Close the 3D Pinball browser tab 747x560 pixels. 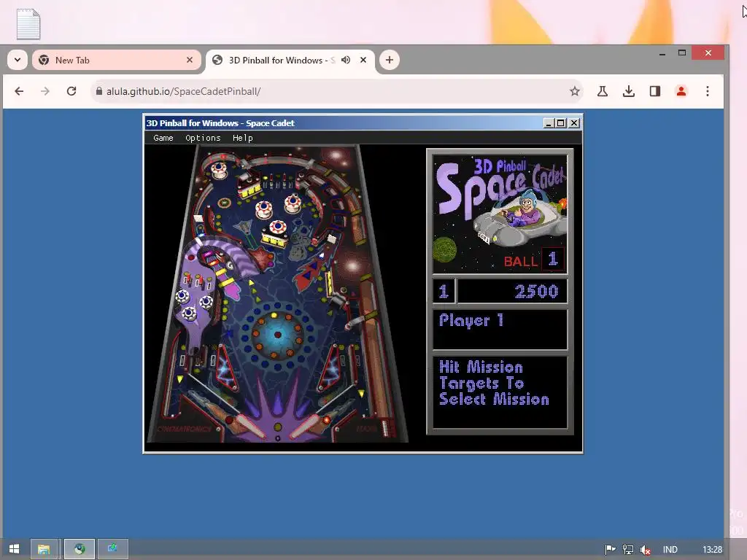[x=363, y=60]
